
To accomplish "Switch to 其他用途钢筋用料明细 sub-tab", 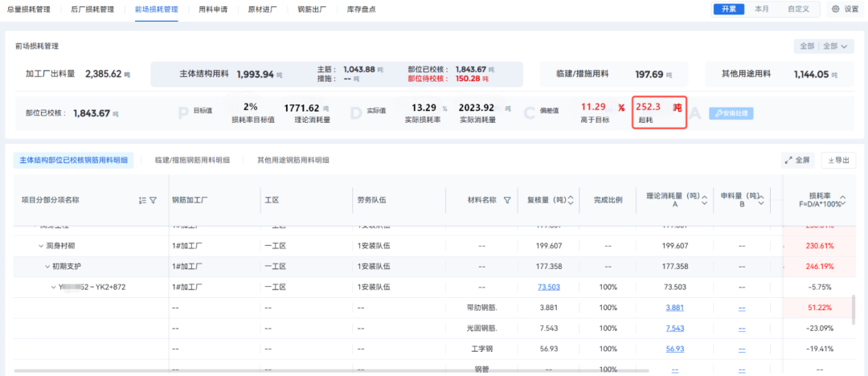I will click(293, 160).
